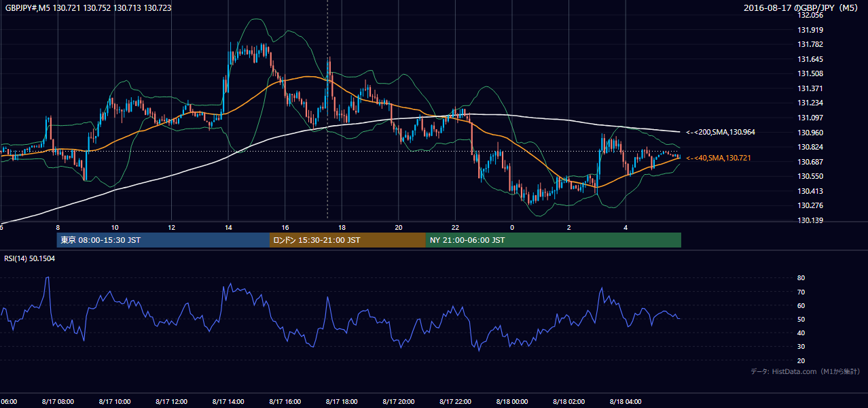The height and width of the screenshot is (408, 868).
Task: Click price axis value 130.960
Action: click(x=811, y=133)
